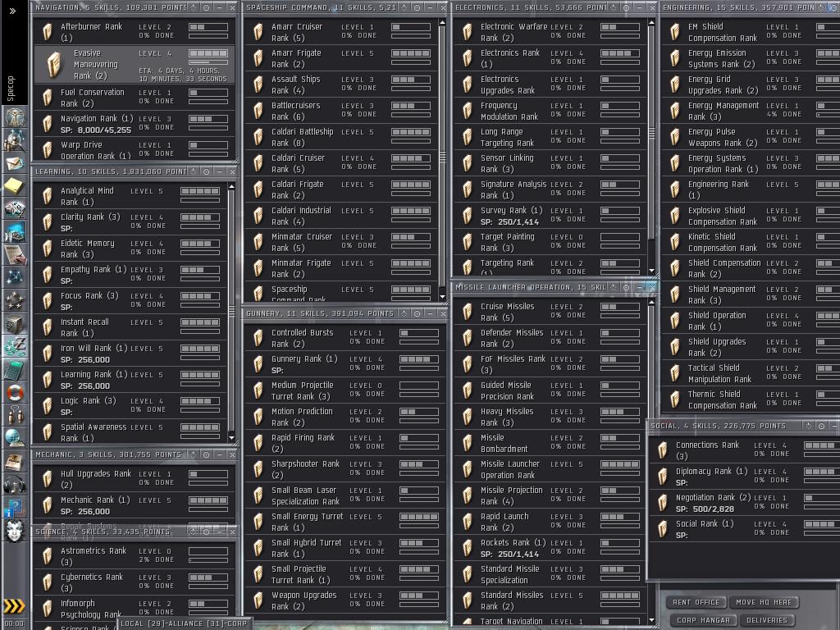Click the Caldari Battleship skill book icon
The width and height of the screenshot is (840, 630).
tap(258, 137)
